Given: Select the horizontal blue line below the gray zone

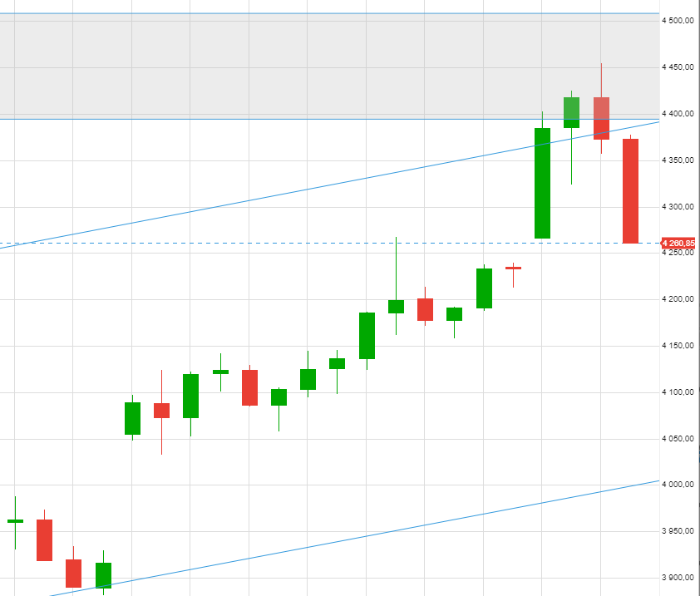Looking at the screenshot, I should pos(249,119).
